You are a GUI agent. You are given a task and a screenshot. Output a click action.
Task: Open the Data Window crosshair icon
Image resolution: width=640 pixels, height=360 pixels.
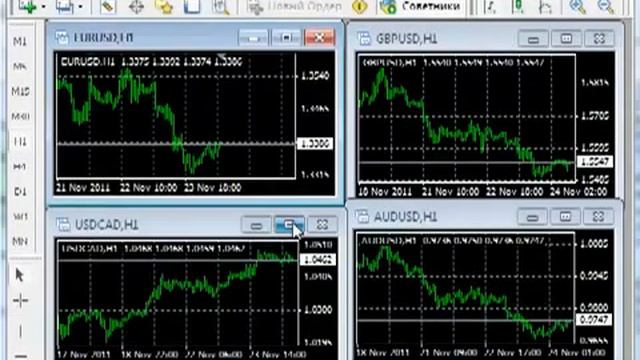click(136, 7)
